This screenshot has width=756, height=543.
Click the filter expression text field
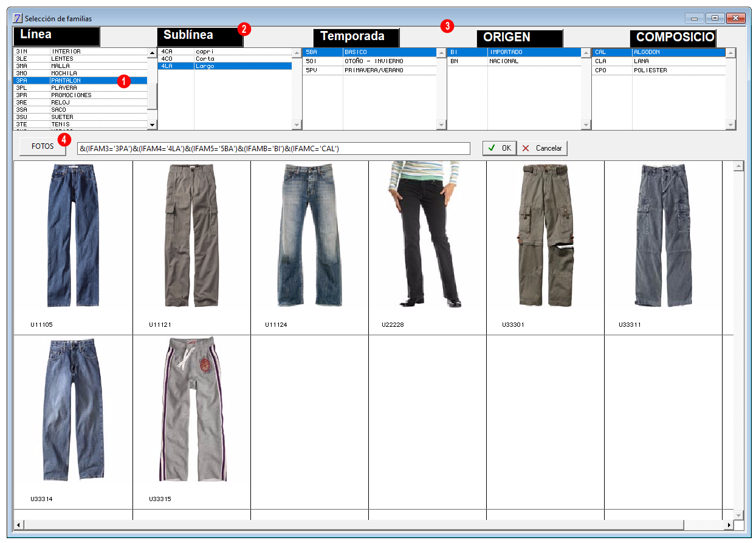(273, 148)
